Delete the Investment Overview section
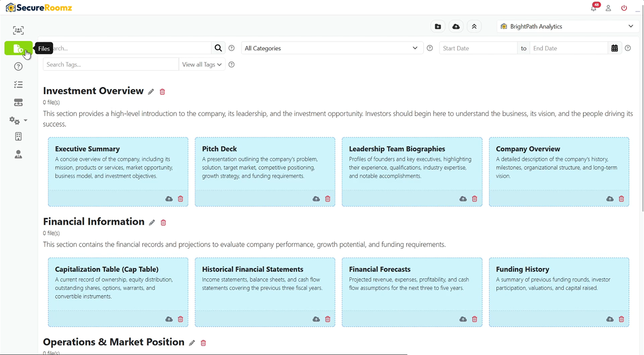Viewport: 644px width, 355px height. (x=162, y=92)
